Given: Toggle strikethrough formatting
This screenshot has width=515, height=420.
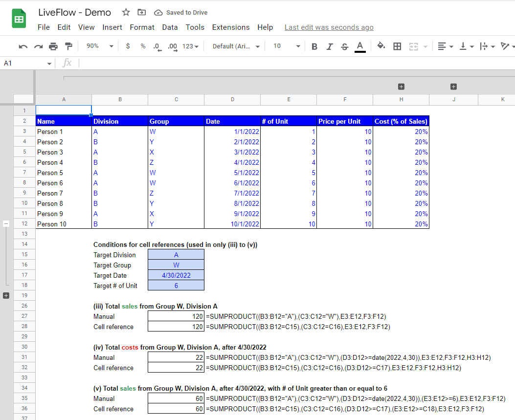Looking at the screenshot, I should [344, 46].
